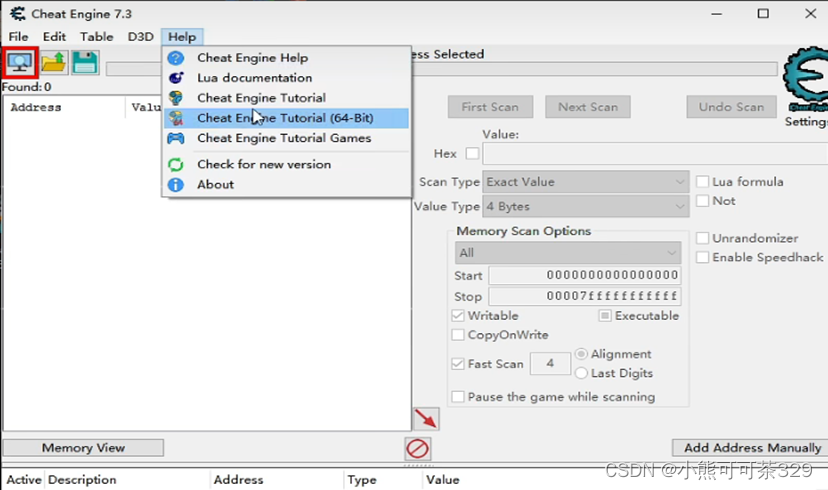The image size is (828, 490).
Task: Toggle the CopyOnWrite checkbox
Action: pyautogui.click(x=458, y=335)
